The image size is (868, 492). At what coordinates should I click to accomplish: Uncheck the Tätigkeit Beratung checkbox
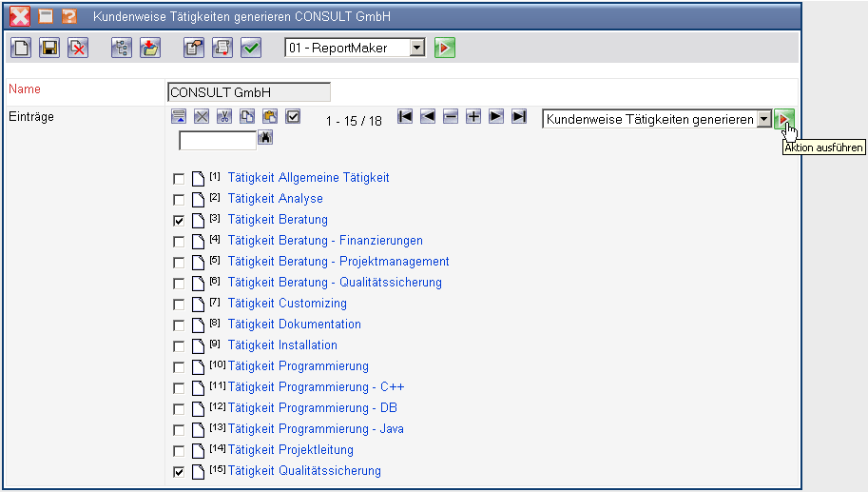(179, 221)
